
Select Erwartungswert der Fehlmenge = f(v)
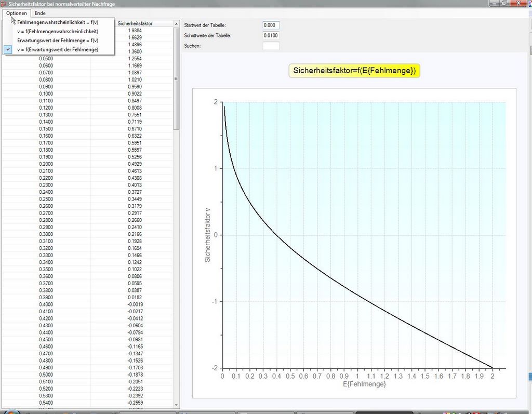click(58, 40)
